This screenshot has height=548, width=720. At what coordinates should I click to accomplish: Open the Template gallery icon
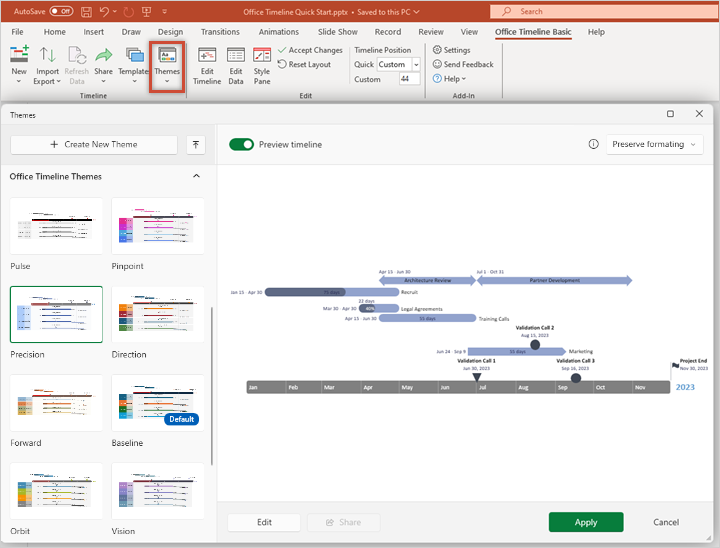click(x=133, y=57)
